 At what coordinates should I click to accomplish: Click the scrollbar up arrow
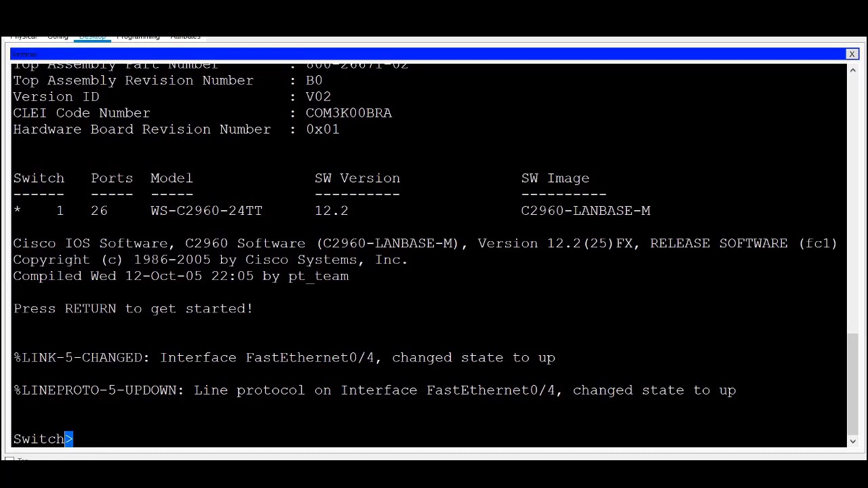[x=852, y=69]
